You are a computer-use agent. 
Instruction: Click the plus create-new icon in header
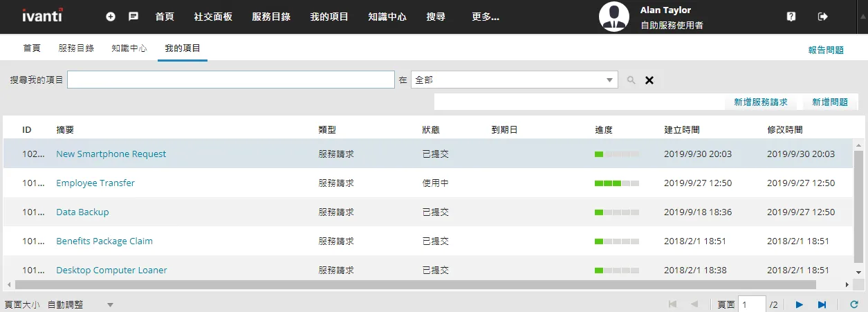tap(111, 17)
